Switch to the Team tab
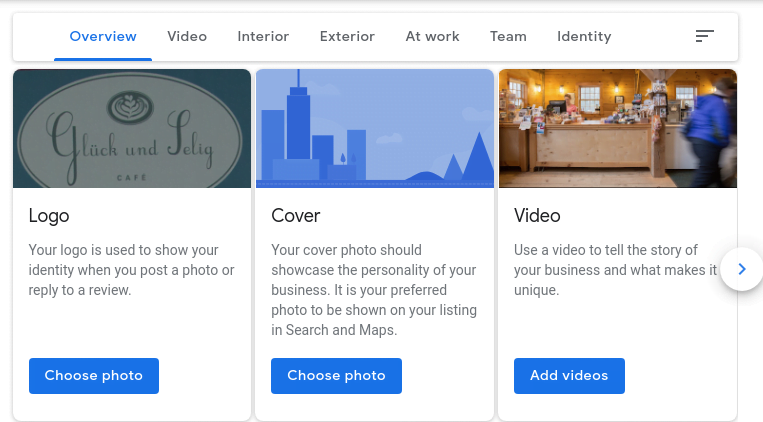Image resolution: width=763 pixels, height=422 pixels. (508, 37)
